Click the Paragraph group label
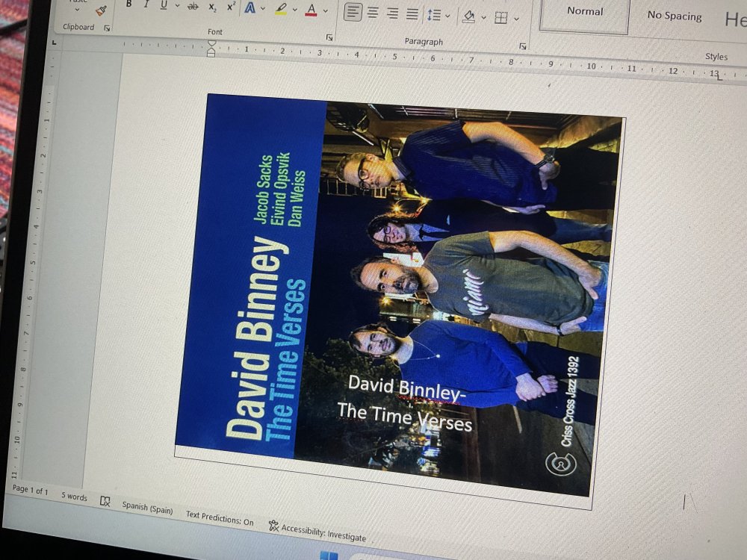 (x=424, y=42)
